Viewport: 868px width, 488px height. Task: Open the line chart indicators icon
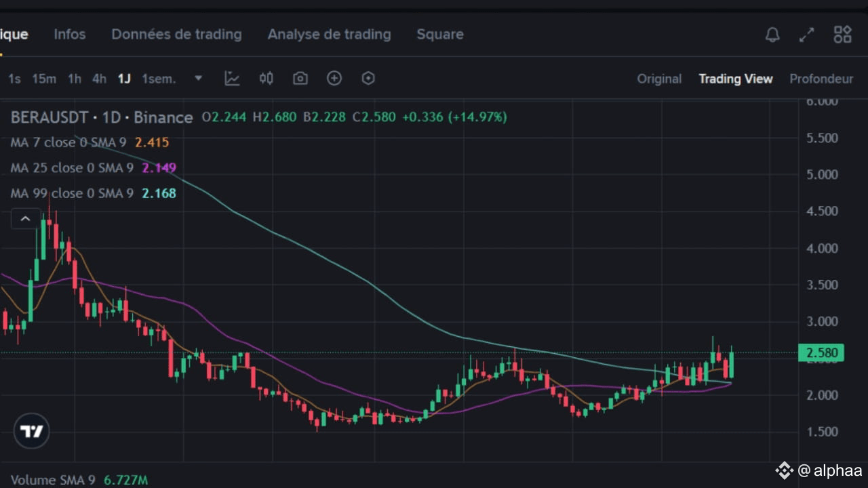[x=233, y=79]
